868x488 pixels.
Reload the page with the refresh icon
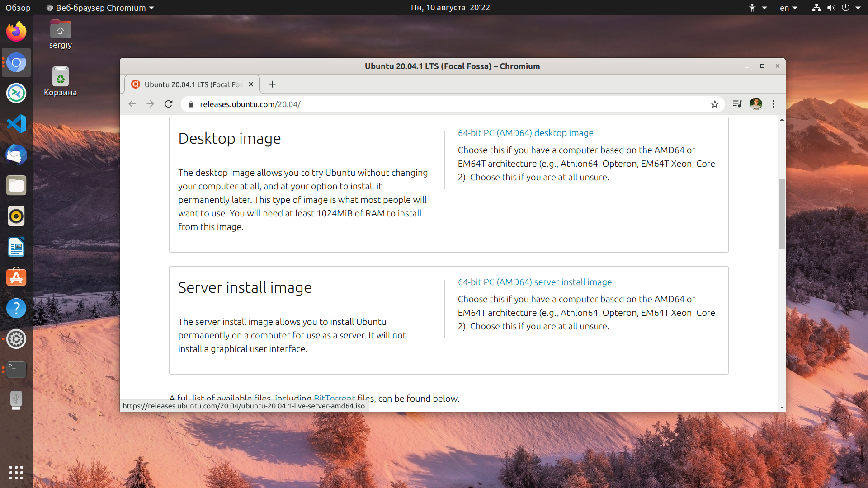(169, 104)
